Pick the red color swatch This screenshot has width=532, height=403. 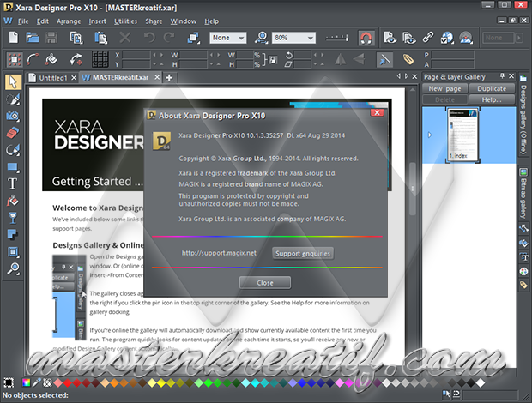pyautogui.click(x=68, y=383)
